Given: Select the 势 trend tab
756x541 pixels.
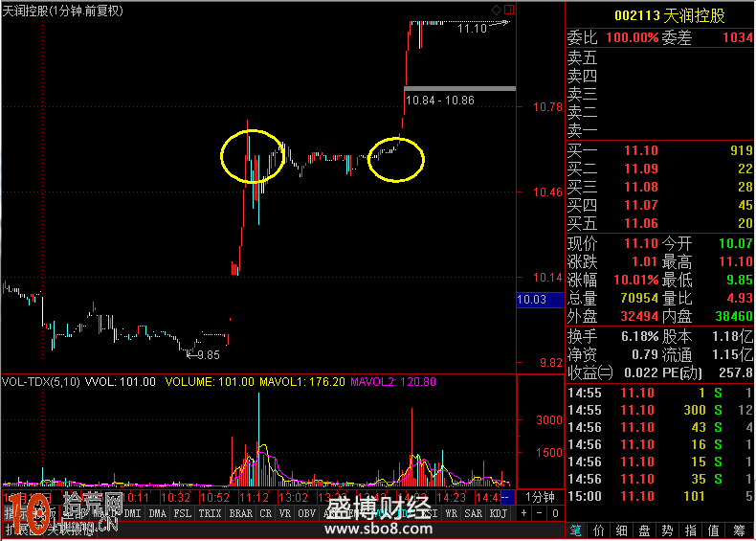Looking at the screenshot, I should 667,530.
